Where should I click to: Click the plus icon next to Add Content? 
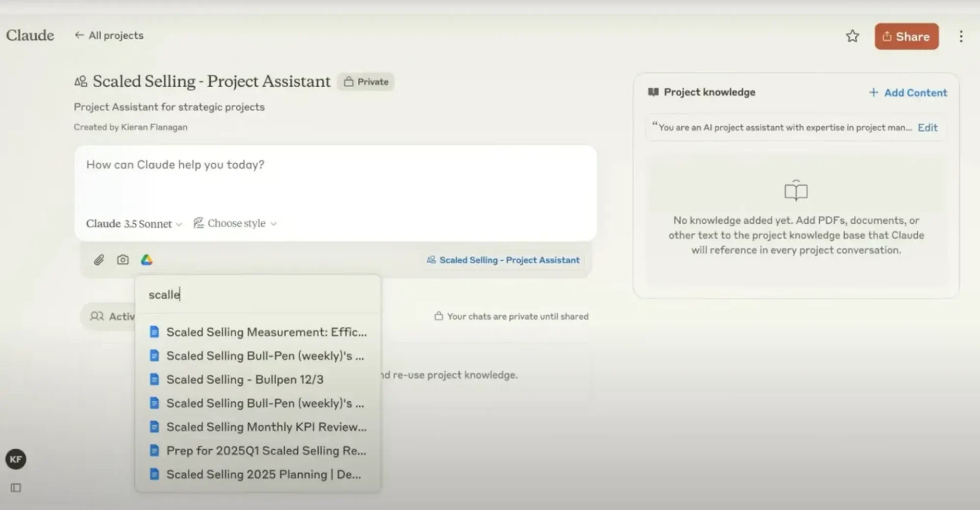[873, 93]
